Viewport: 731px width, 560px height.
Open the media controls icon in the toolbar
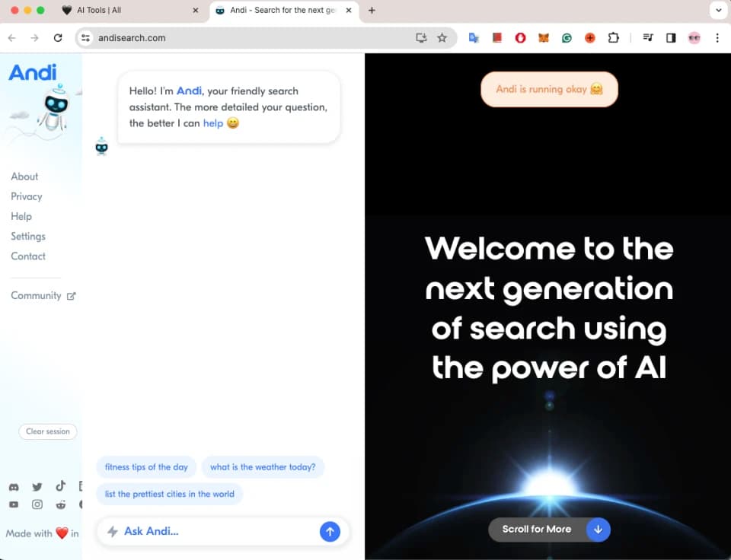(648, 38)
